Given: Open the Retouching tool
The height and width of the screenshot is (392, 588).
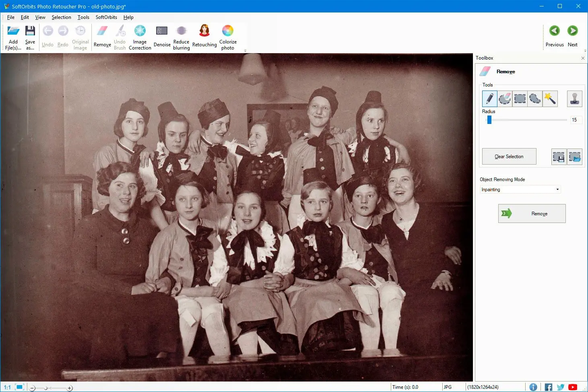Looking at the screenshot, I should click(x=204, y=37).
